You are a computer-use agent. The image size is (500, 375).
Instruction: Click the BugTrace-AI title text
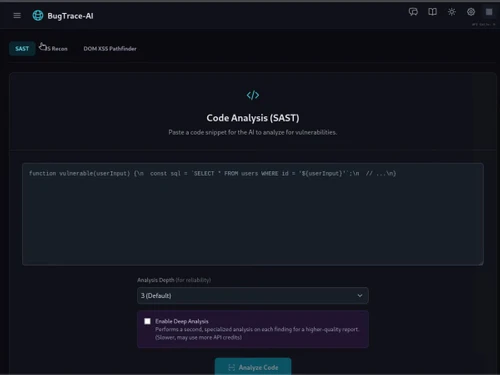tap(70, 16)
